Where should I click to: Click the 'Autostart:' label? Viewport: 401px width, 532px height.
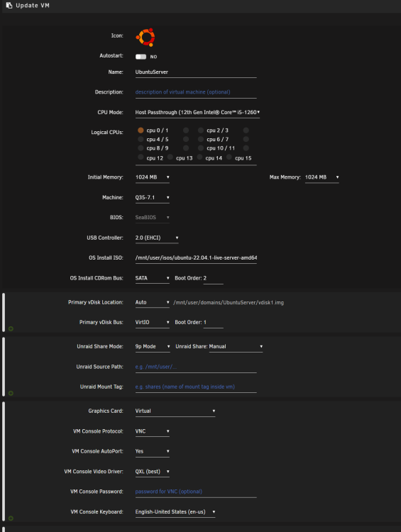pyautogui.click(x=111, y=55)
